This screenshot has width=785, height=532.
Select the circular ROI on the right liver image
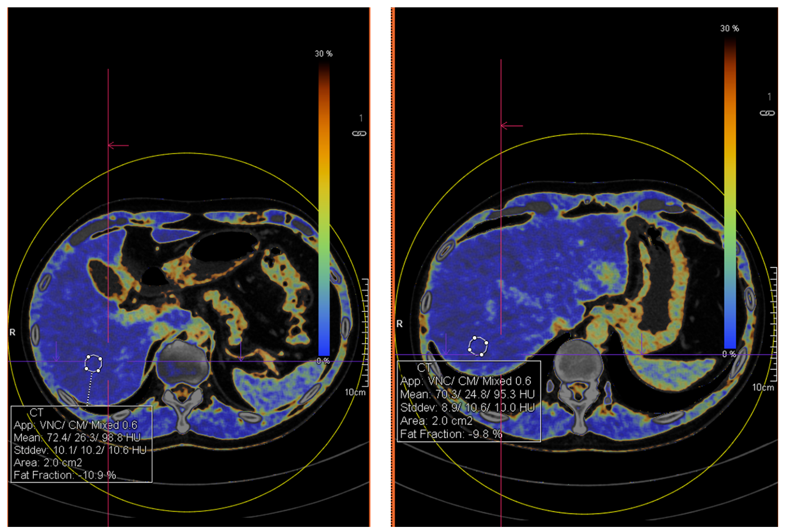click(478, 345)
